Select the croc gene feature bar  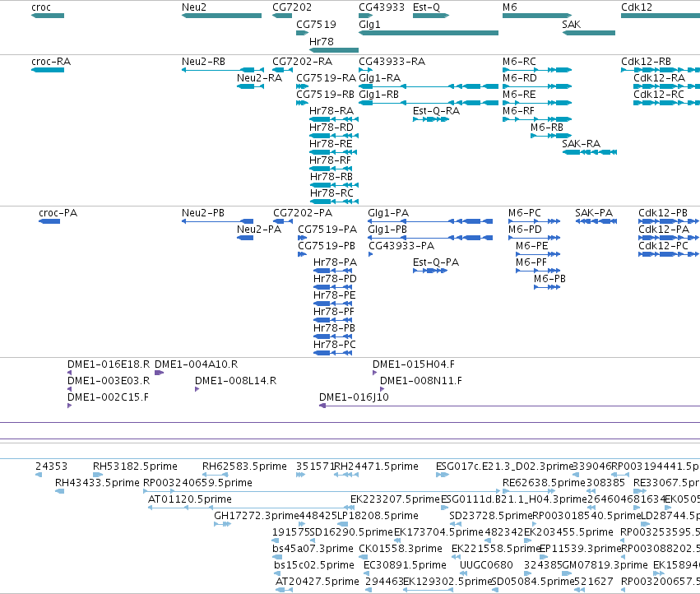coord(48,16)
